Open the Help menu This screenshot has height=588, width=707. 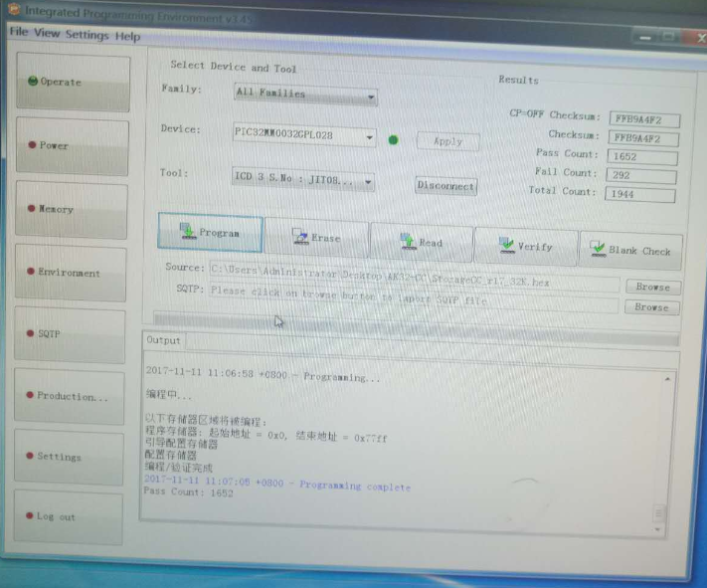[x=127, y=36]
